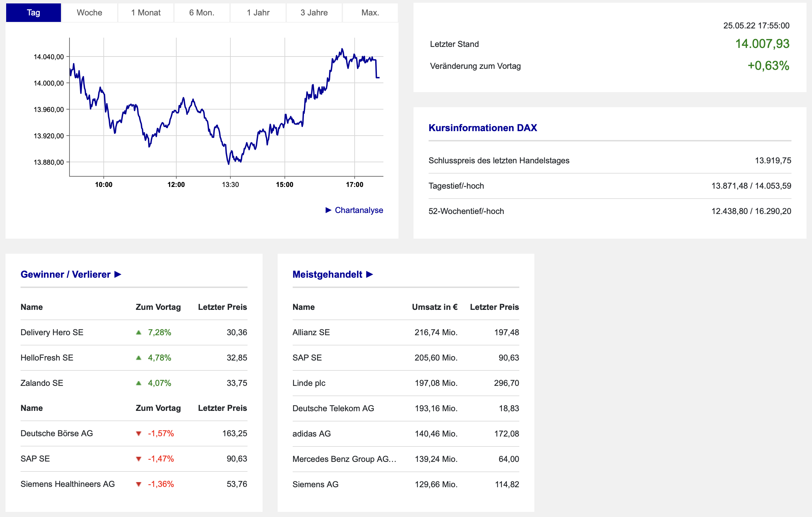The height and width of the screenshot is (517, 812).
Task: Open Deutsche Telekom AG in Meistgehandelt list
Action: [x=333, y=408]
